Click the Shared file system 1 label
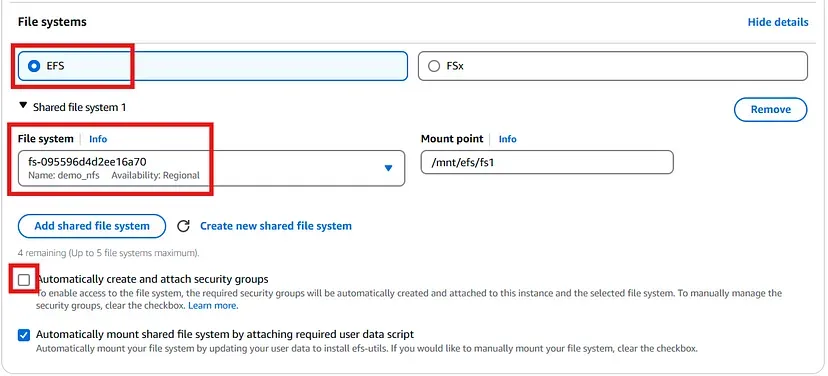The height and width of the screenshot is (376, 828). 80,107
